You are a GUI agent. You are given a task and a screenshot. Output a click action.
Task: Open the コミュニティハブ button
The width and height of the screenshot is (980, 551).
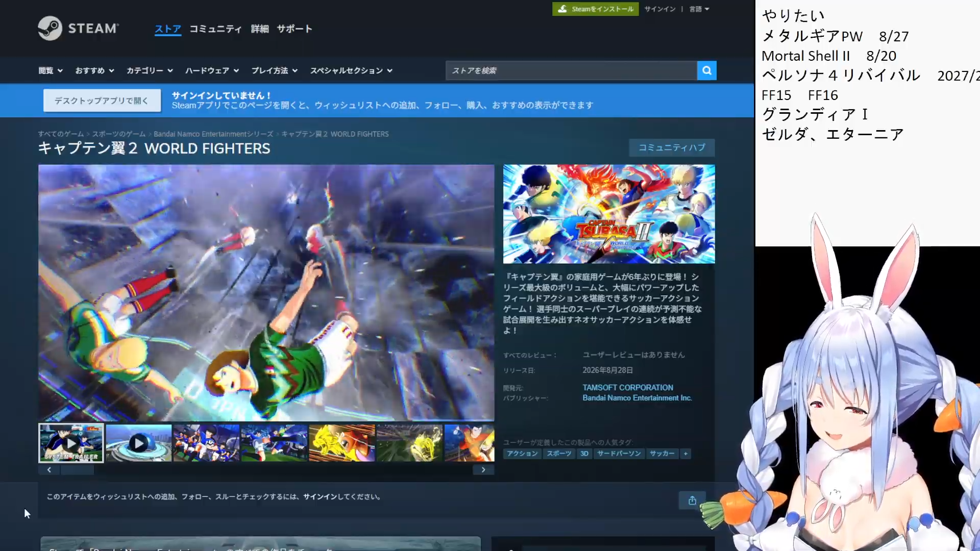[672, 147]
